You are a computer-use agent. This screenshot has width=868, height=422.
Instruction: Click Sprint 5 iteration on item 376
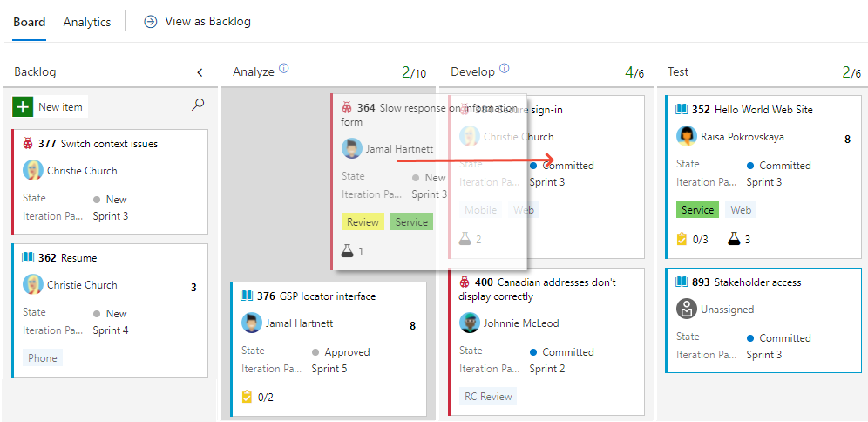click(x=329, y=369)
